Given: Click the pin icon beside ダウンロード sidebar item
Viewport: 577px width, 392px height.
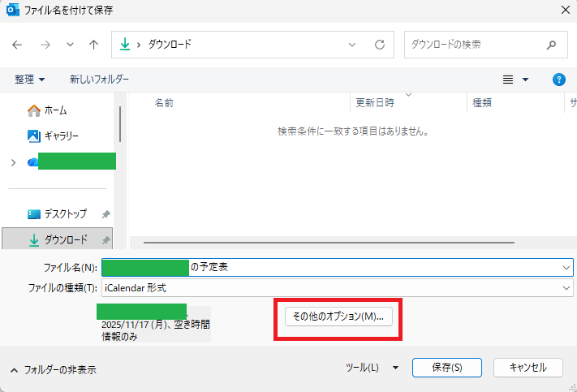Looking at the screenshot, I should pos(105,240).
